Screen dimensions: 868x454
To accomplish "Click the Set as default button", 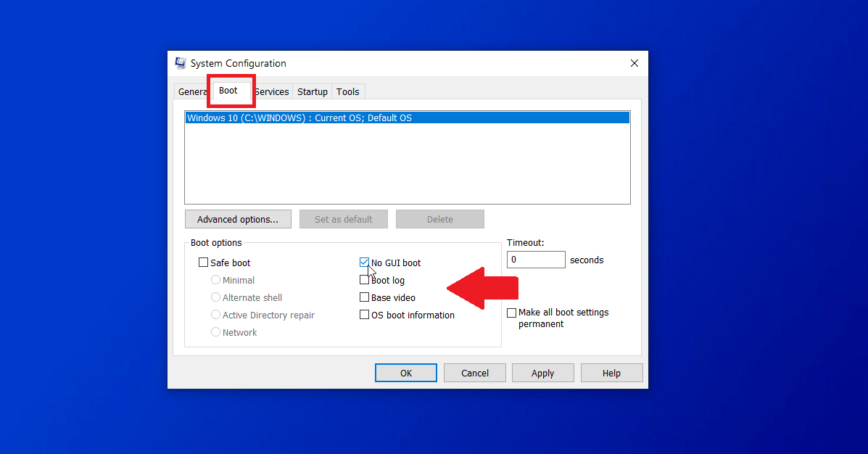I will coord(344,219).
